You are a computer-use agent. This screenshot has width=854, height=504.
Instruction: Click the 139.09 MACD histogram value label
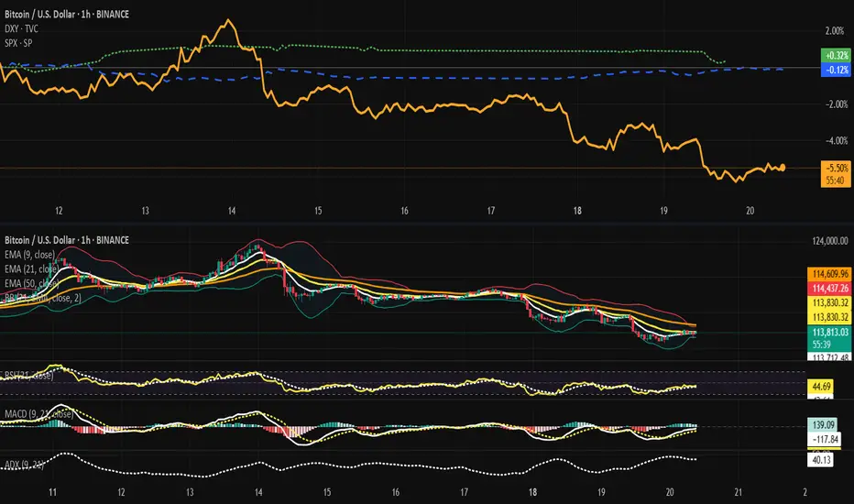823,424
